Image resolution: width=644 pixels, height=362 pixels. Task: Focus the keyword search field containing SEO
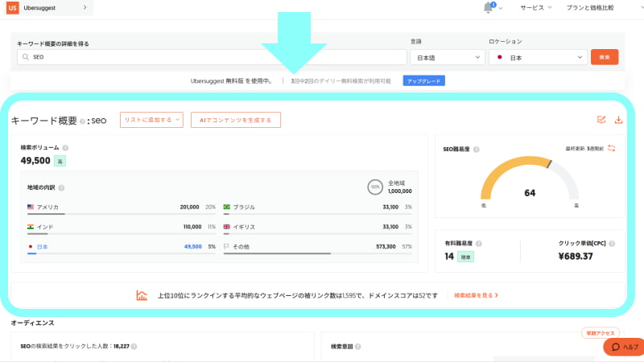point(212,57)
